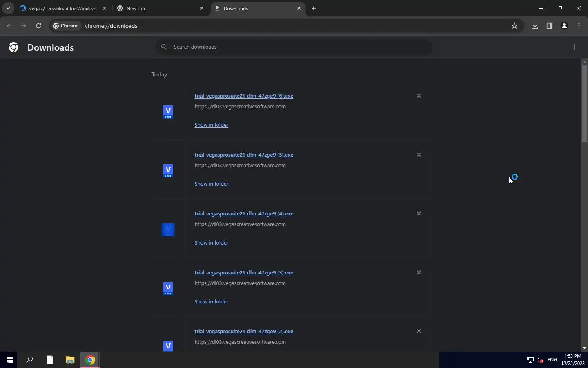
Task: Bookmark this page with star icon
Action: 514,26
